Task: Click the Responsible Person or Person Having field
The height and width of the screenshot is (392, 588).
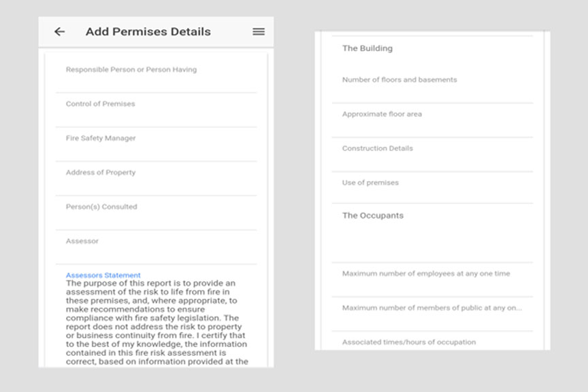Action: (x=156, y=75)
